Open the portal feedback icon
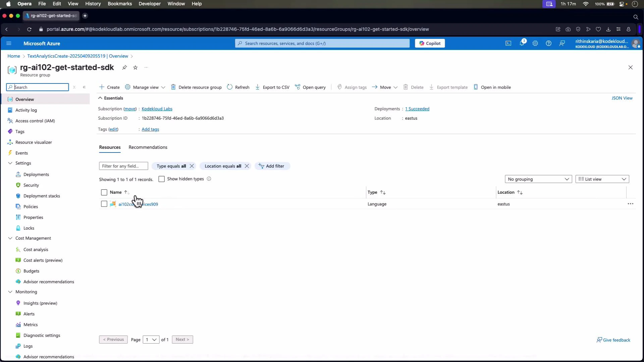Image resolution: width=644 pixels, height=362 pixels. 562,43
